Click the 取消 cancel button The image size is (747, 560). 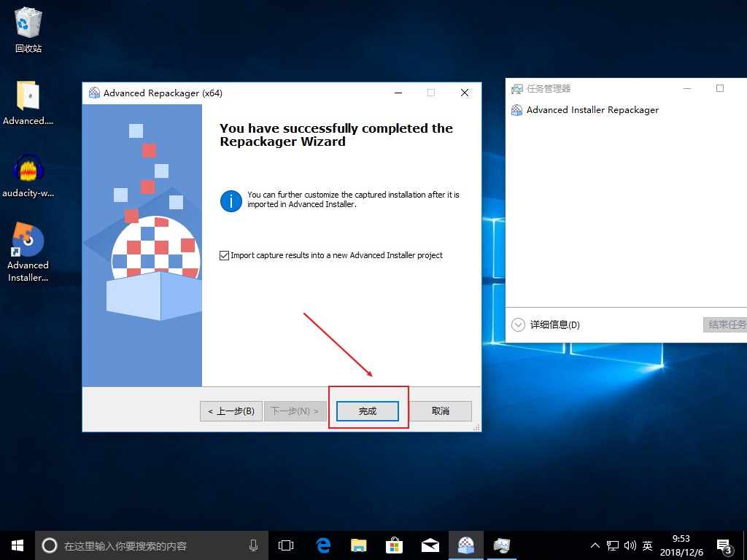click(x=441, y=411)
